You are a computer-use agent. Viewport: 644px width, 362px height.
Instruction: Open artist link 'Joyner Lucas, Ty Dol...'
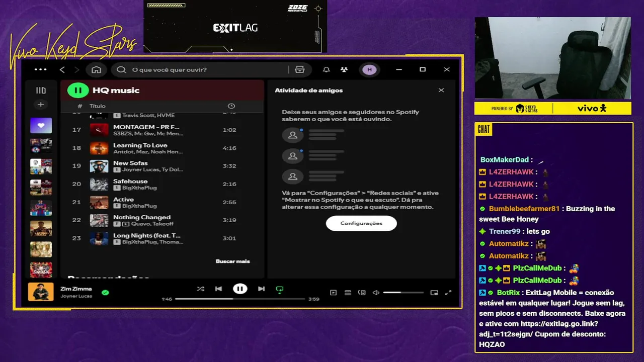click(152, 170)
